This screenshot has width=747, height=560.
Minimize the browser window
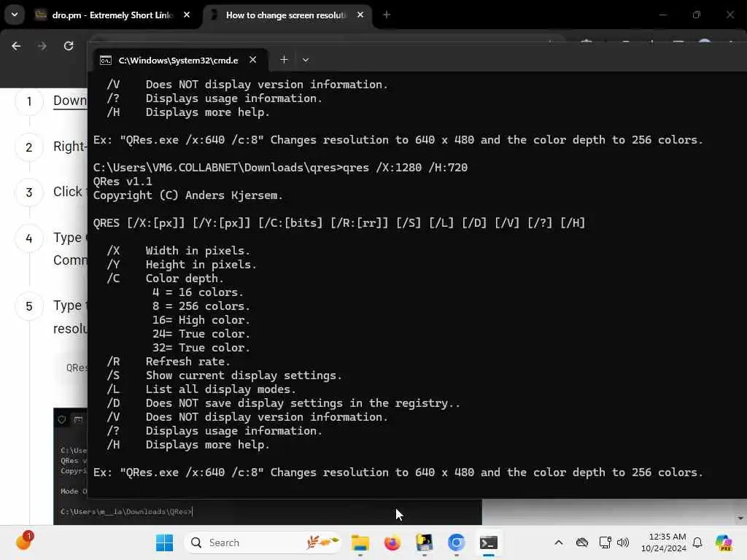coord(662,15)
